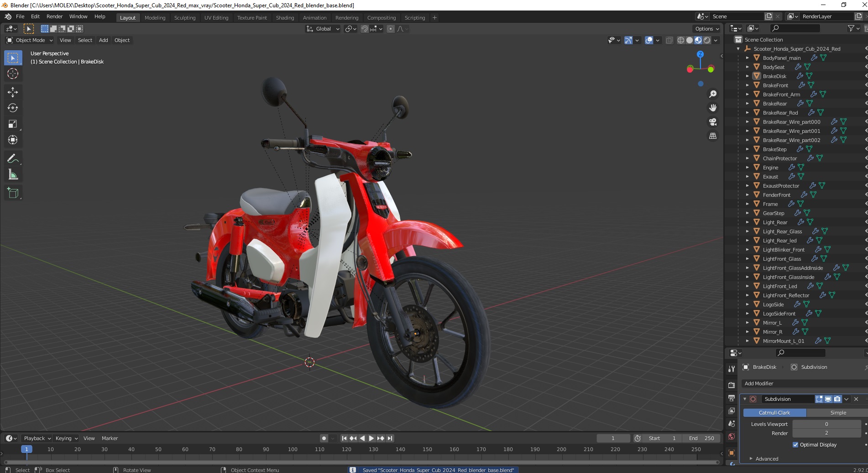
Task: Click the Add Modifier button
Action: tap(804, 384)
